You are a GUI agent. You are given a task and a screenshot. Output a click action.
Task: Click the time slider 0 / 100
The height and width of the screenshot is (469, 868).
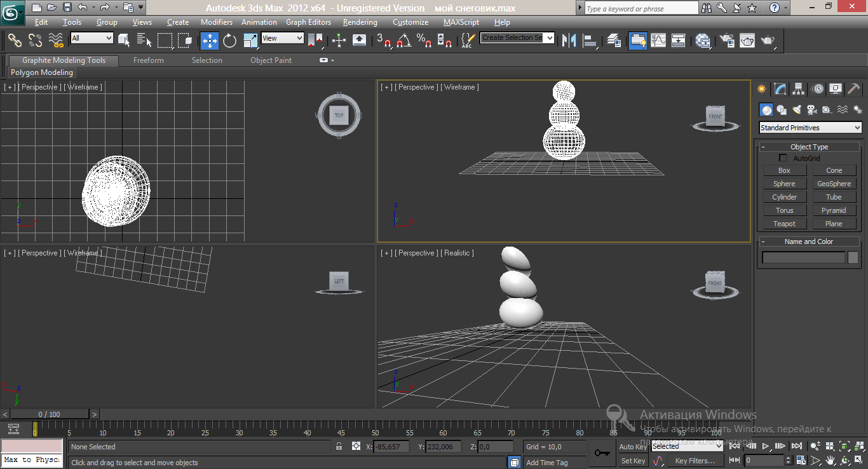pyautogui.click(x=50, y=414)
